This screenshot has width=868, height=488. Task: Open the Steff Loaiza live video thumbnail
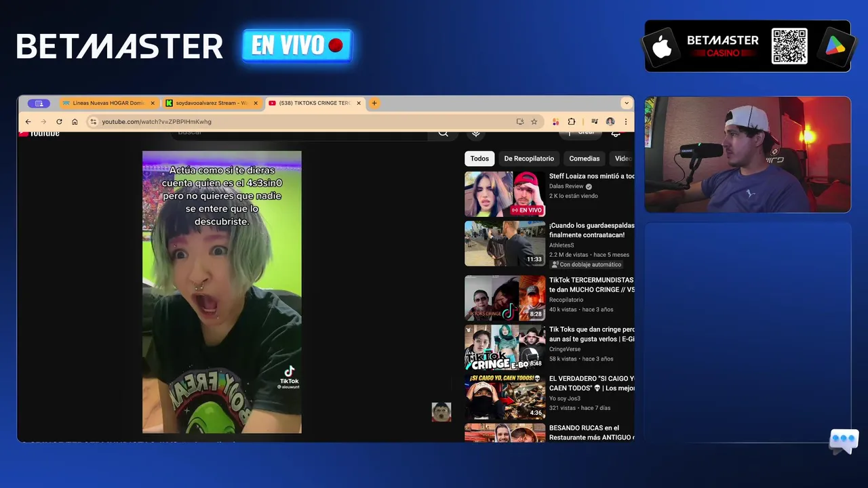(505, 194)
